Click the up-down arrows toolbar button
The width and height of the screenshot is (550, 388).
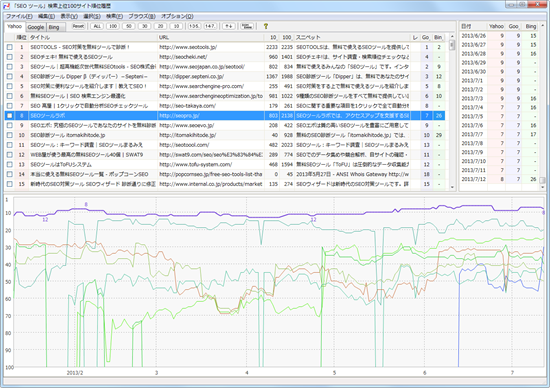pyautogui.click(x=229, y=26)
